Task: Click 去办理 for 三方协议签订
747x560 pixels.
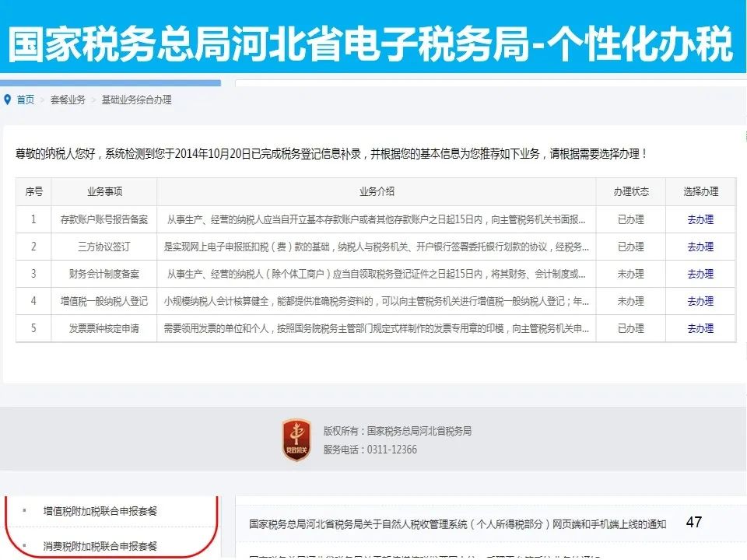Action: coord(700,247)
